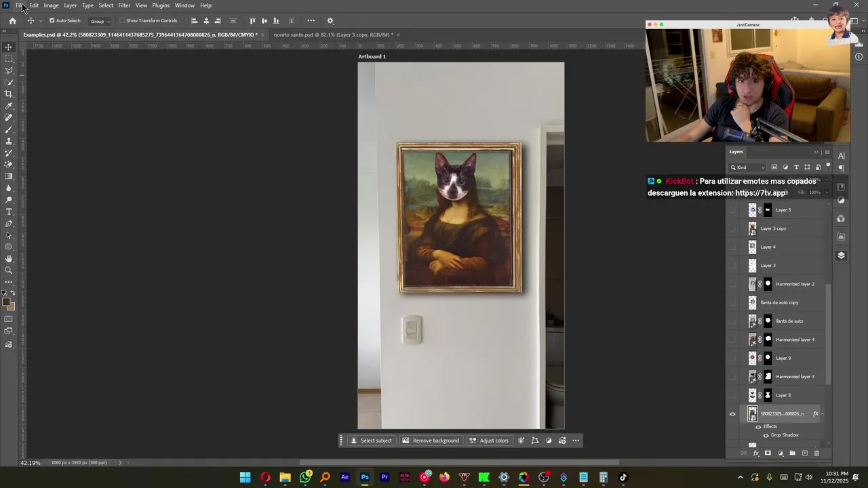This screenshot has width=868, height=488.
Task: Open the Plugins menu
Action: click(x=161, y=5)
